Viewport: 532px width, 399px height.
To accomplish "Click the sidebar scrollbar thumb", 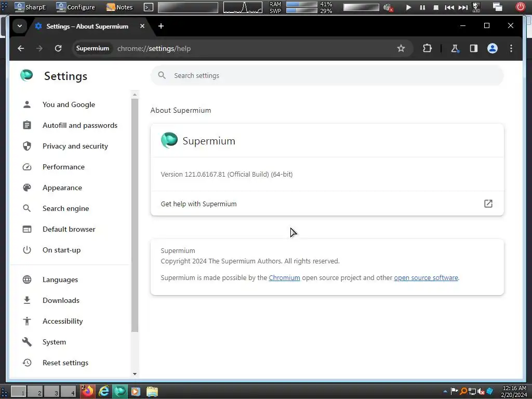I will (135, 215).
